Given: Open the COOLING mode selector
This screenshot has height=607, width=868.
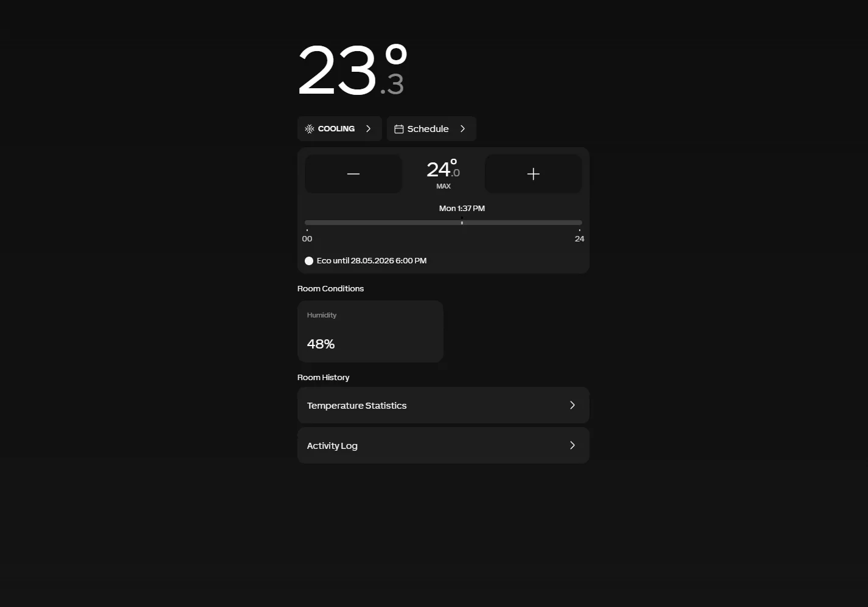Looking at the screenshot, I should click(339, 129).
